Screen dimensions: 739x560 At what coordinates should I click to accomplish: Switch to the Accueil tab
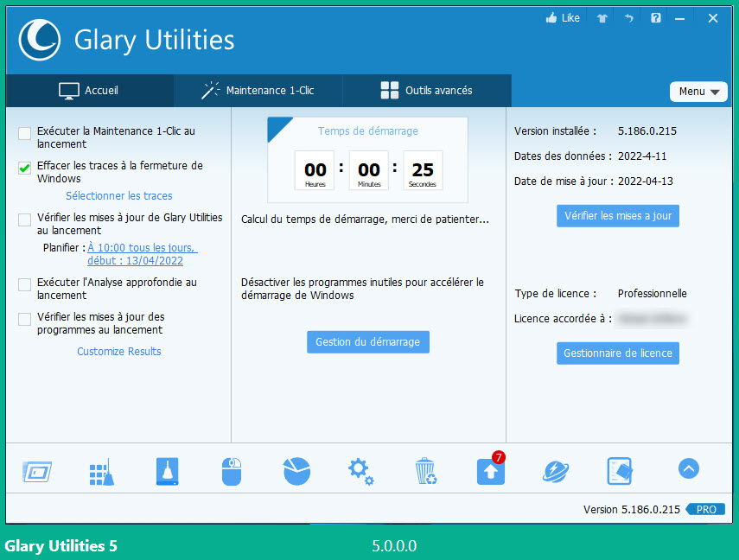tap(90, 91)
